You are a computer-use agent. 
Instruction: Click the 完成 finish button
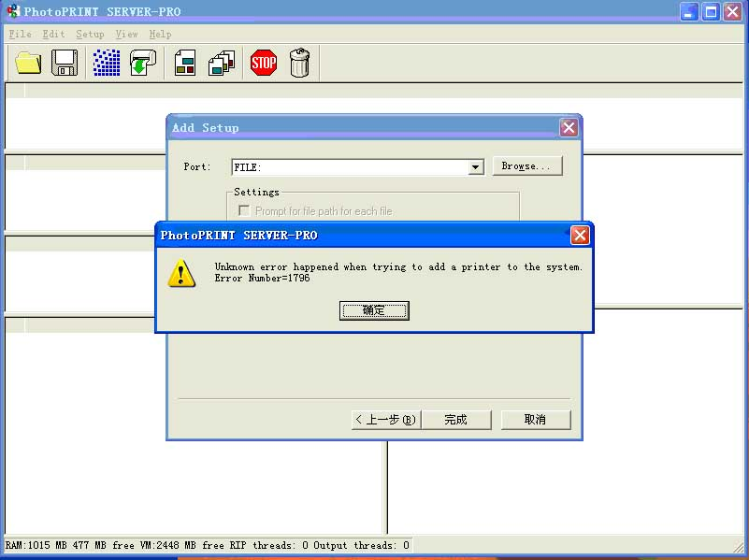coord(456,420)
